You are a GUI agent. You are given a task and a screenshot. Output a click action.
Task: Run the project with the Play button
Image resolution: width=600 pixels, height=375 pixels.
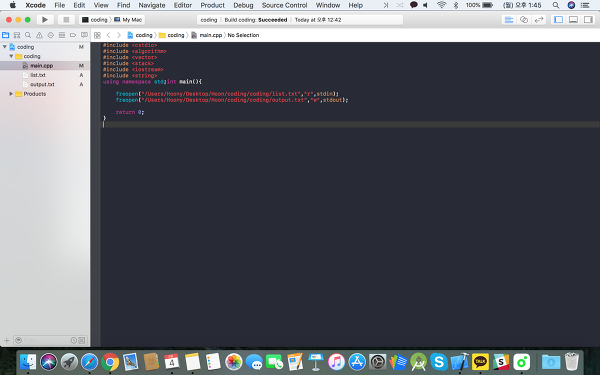click(x=45, y=20)
